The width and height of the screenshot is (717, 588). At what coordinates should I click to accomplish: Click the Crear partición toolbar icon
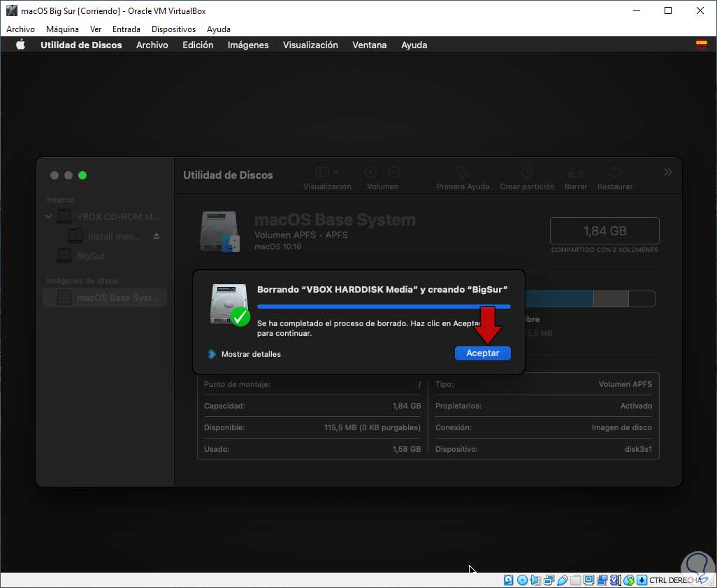527,172
